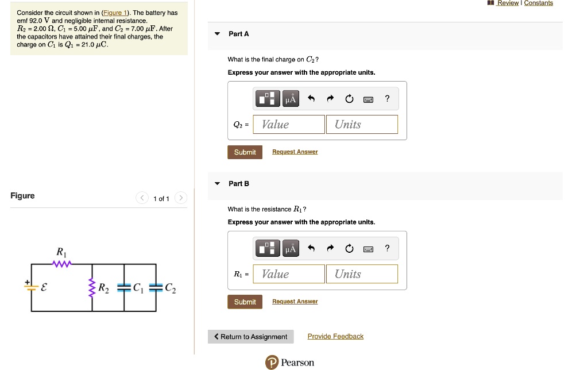Click the book icon near Review
588x370 pixels.
coord(490,3)
